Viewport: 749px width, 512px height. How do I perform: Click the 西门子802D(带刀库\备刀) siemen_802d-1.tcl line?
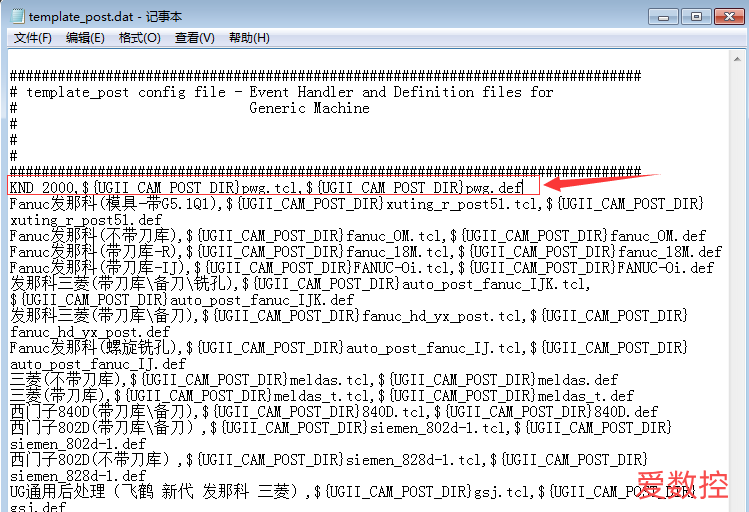click(x=341, y=427)
